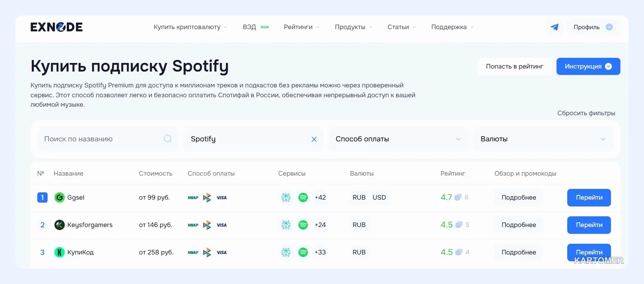Screen dimensions: 644x284
Task: Click Перейти for КупиКод
Action: click(x=589, y=252)
